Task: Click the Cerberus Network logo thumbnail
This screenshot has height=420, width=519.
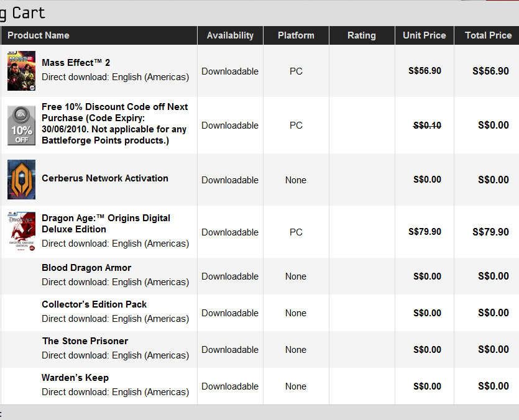Action: [x=22, y=180]
